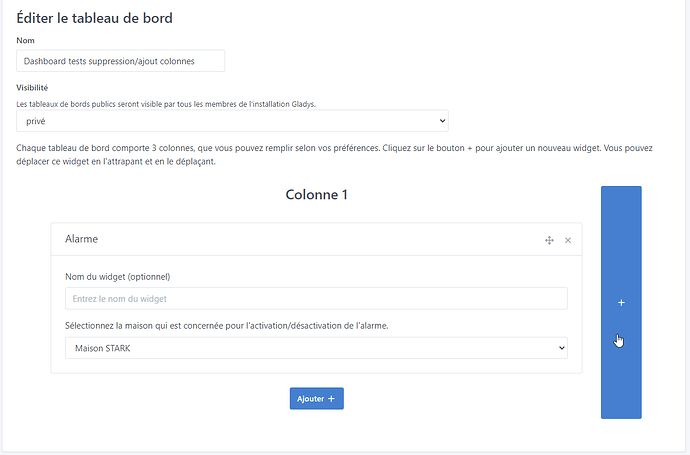Open the Visibilité dropdown set to privé

point(232,121)
